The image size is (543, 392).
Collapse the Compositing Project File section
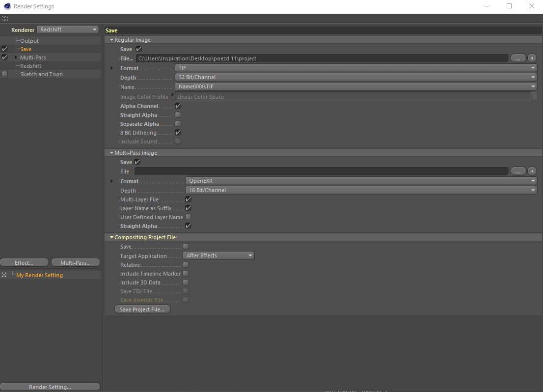[x=112, y=237]
